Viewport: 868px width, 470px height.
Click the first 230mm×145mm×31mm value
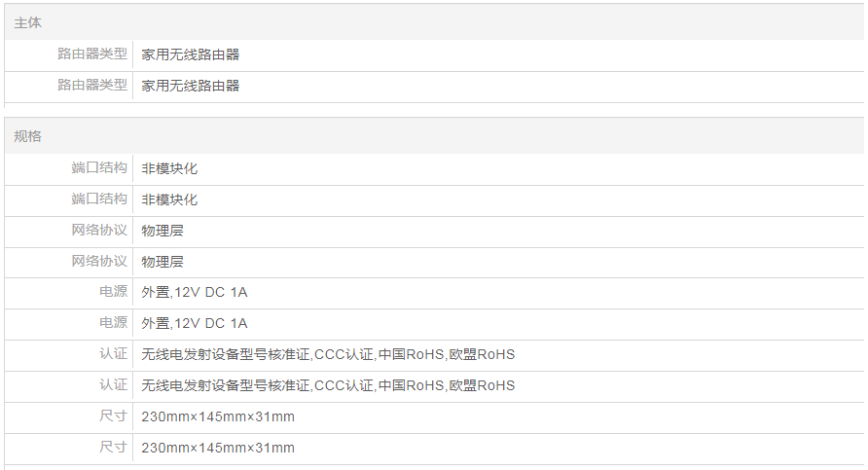tap(218, 416)
